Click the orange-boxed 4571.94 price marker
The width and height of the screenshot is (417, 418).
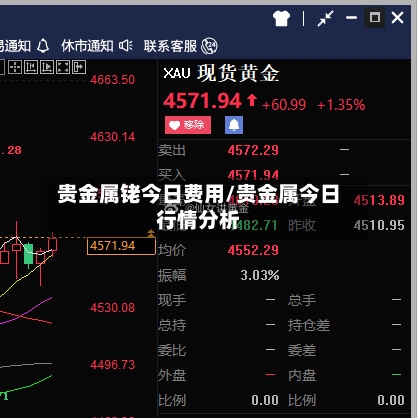(x=121, y=246)
